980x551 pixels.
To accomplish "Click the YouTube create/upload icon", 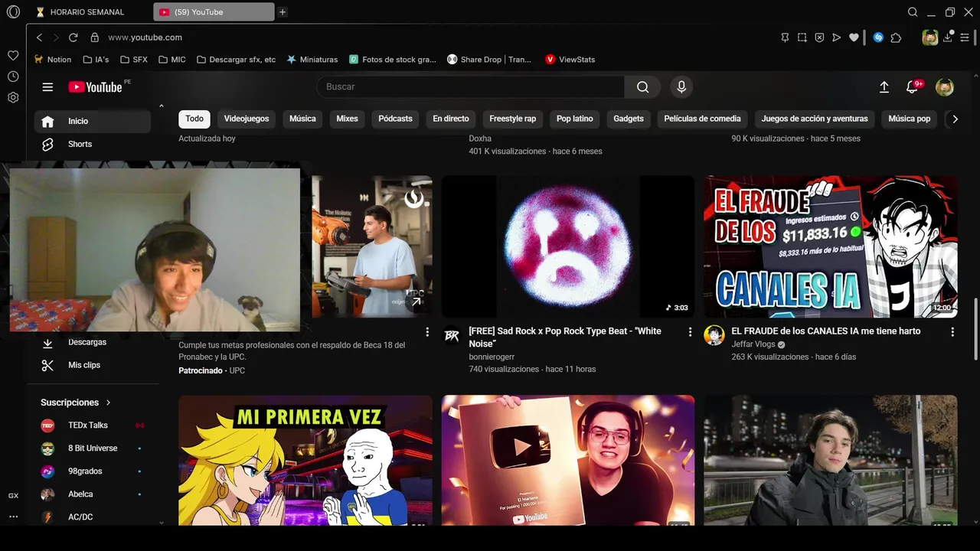I will tap(884, 87).
